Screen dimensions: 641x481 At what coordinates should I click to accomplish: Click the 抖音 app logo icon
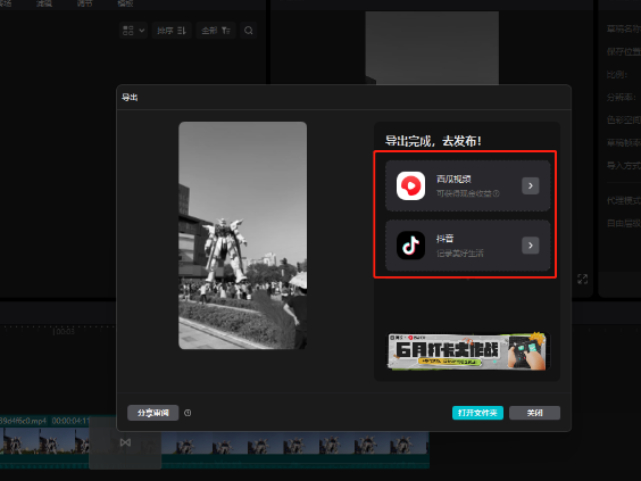(x=411, y=245)
